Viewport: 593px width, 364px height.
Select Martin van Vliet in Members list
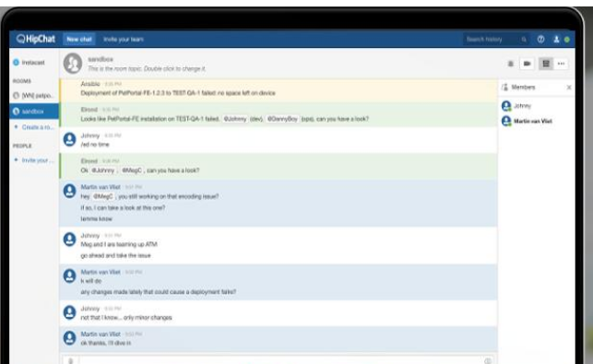click(x=527, y=121)
